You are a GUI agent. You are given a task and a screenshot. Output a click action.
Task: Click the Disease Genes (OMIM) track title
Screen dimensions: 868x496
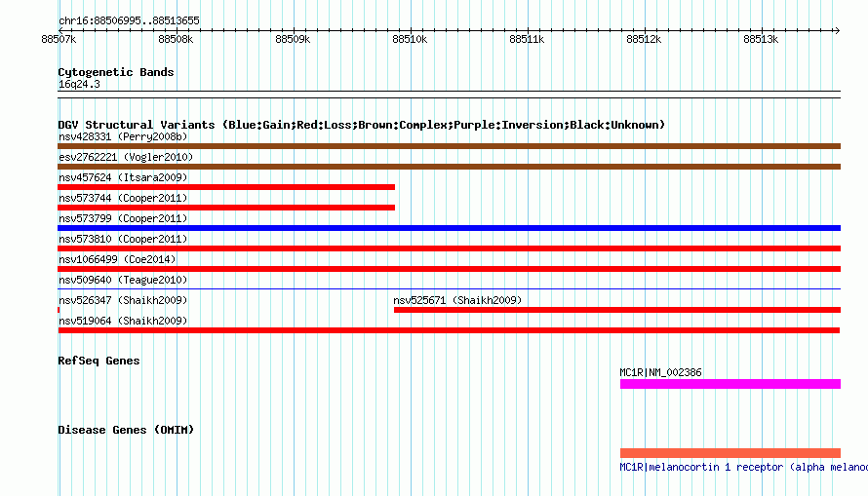[126, 430]
